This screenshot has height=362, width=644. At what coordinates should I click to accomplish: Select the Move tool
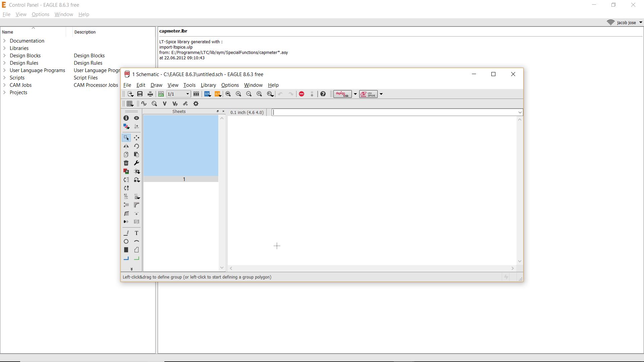coord(137,138)
